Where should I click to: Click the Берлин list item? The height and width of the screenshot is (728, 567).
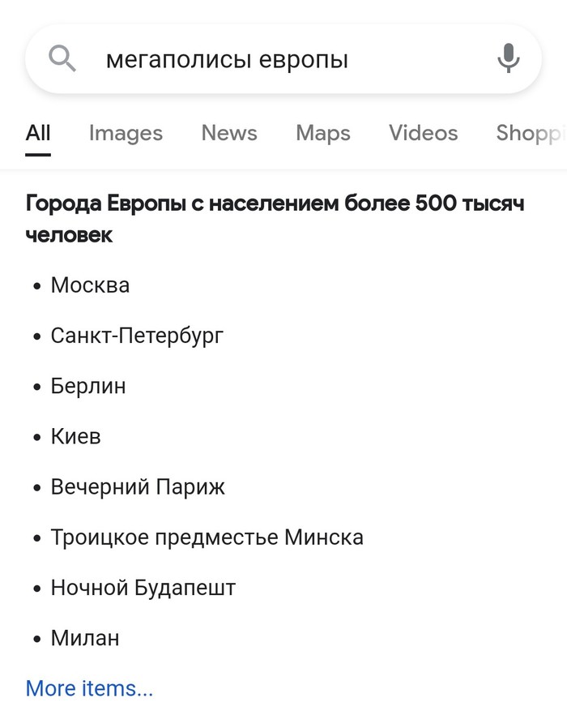click(x=89, y=387)
